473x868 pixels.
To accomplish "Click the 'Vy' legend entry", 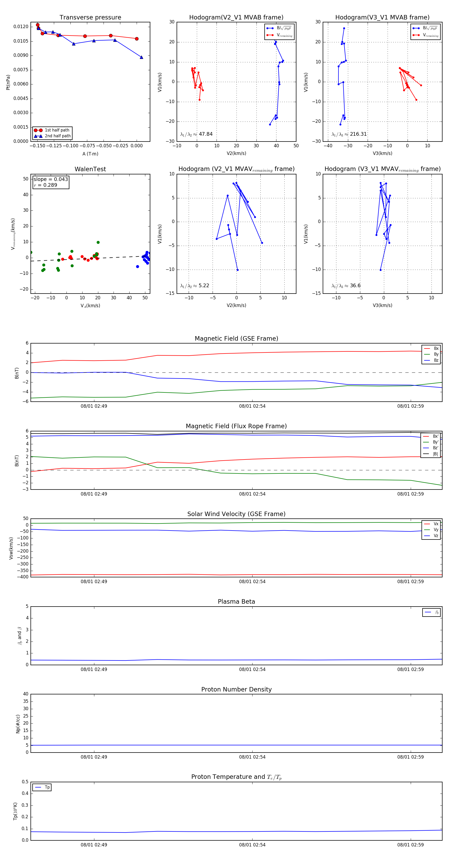I will pyautogui.click(x=431, y=530).
